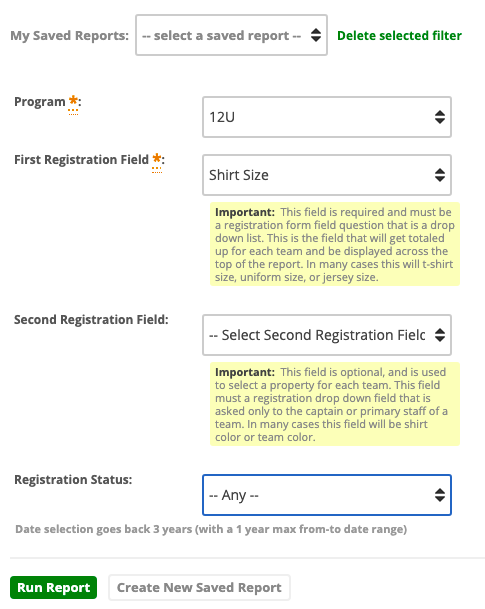485x609 pixels.
Task: Click the up-down arrow icon on Second Registration Field selector
Action: [440, 335]
